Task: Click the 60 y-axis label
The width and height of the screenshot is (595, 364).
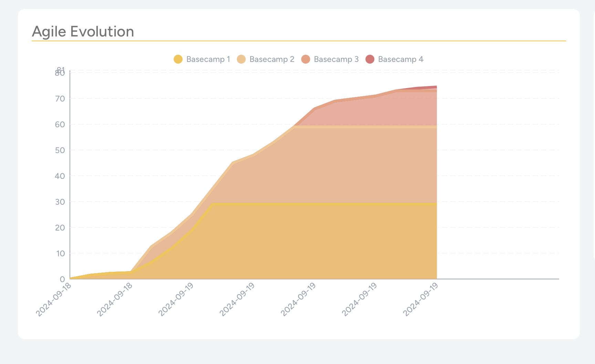Action: coord(60,125)
